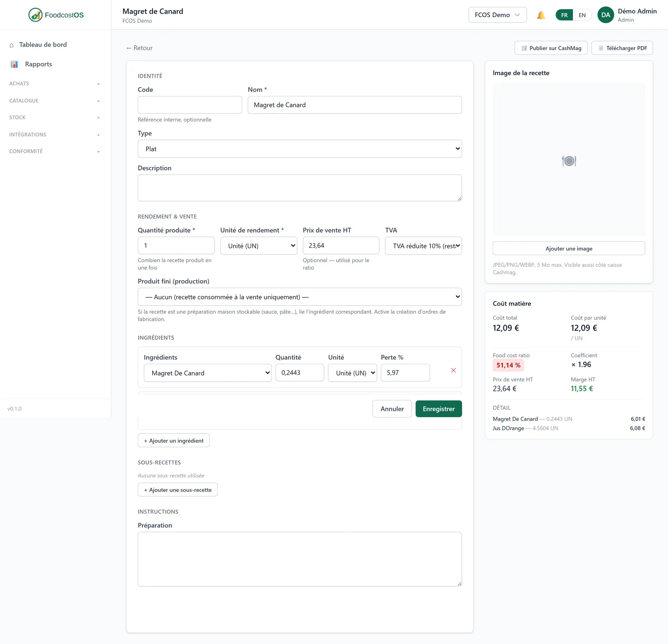Open the FCOS Demo establishment dropdown
668x644 pixels.
click(x=498, y=15)
